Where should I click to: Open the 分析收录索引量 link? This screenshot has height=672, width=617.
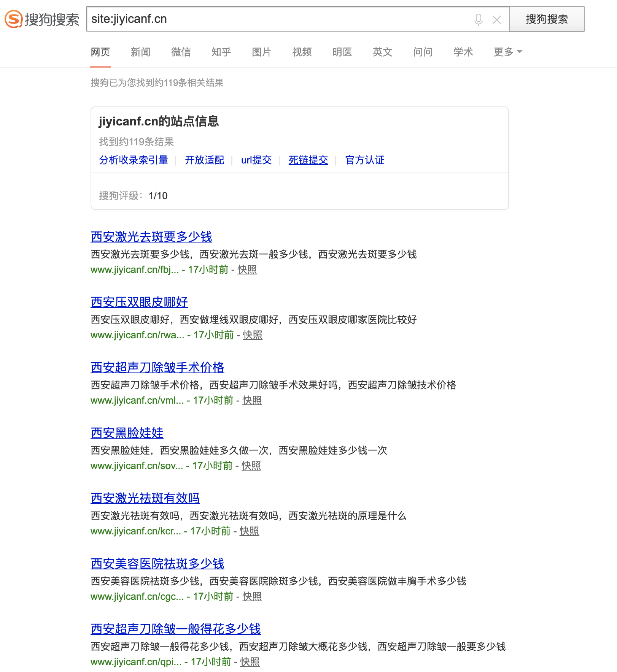(134, 160)
